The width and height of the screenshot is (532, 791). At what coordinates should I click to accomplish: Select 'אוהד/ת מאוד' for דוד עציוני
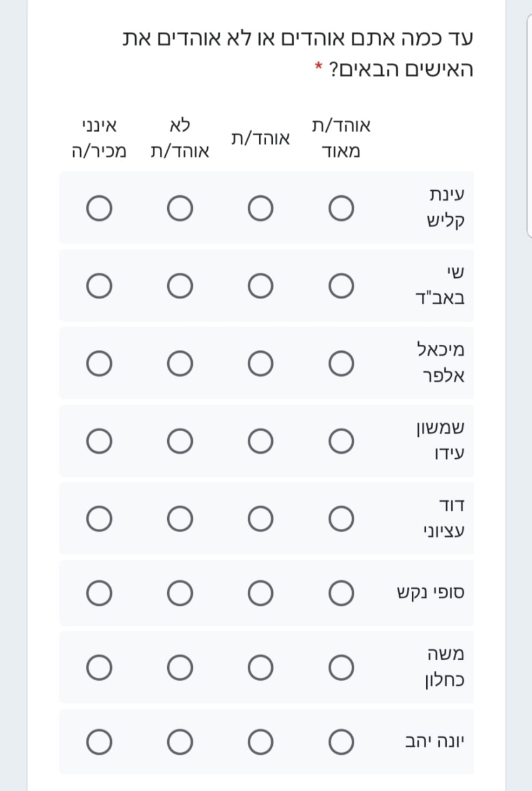click(x=341, y=518)
